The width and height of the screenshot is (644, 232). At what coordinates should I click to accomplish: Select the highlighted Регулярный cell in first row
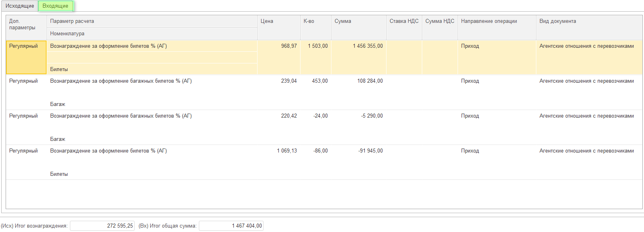pyautogui.click(x=26, y=57)
